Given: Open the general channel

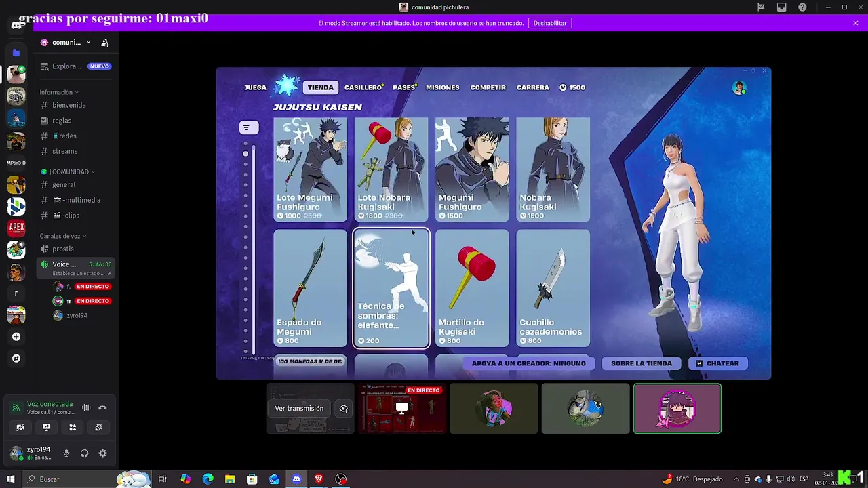Looking at the screenshot, I should (75, 184).
